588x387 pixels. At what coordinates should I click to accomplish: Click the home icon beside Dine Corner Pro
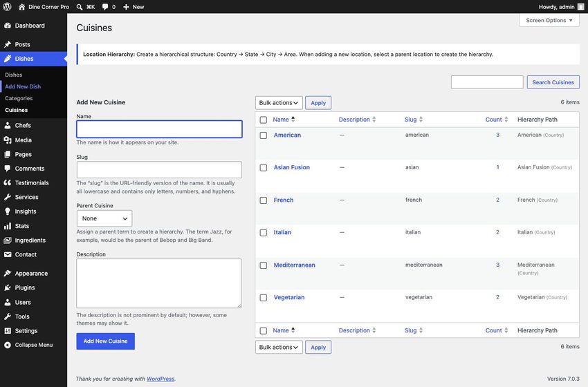tap(21, 7)
